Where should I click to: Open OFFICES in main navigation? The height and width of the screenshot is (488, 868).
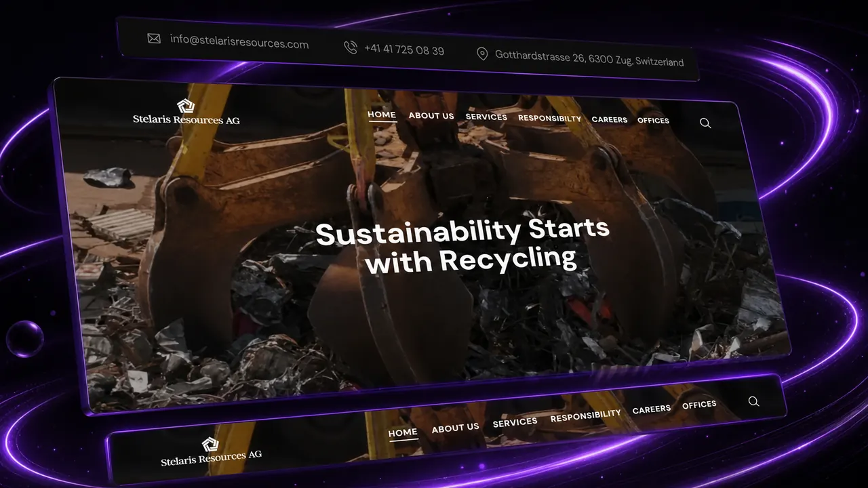click(x=653, y=121)
